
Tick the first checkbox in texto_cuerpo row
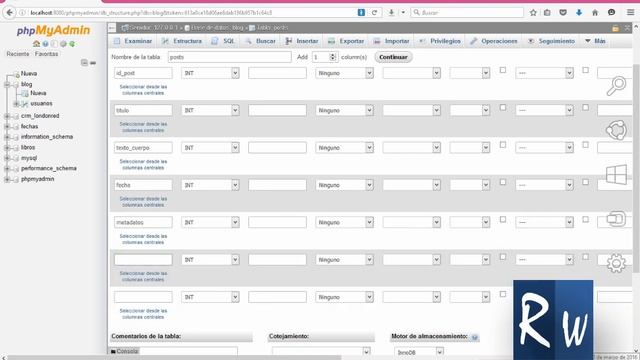[x=503, y=145]
